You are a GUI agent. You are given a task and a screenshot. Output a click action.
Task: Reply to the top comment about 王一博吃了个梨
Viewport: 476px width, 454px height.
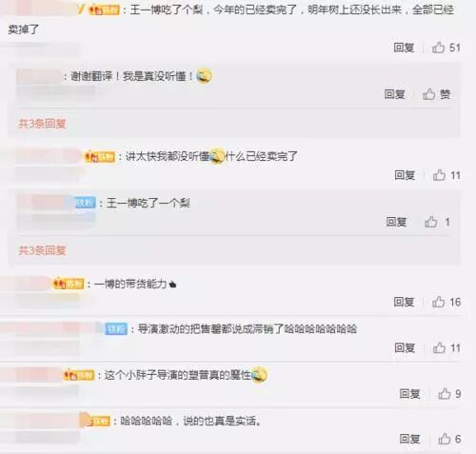(404, 48)
